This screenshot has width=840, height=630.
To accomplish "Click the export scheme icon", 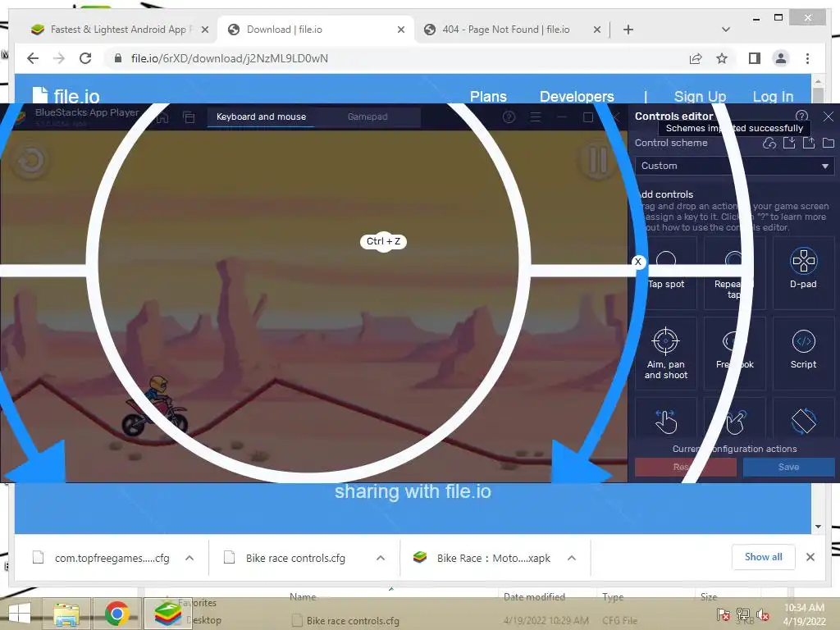I will [809, 143].
